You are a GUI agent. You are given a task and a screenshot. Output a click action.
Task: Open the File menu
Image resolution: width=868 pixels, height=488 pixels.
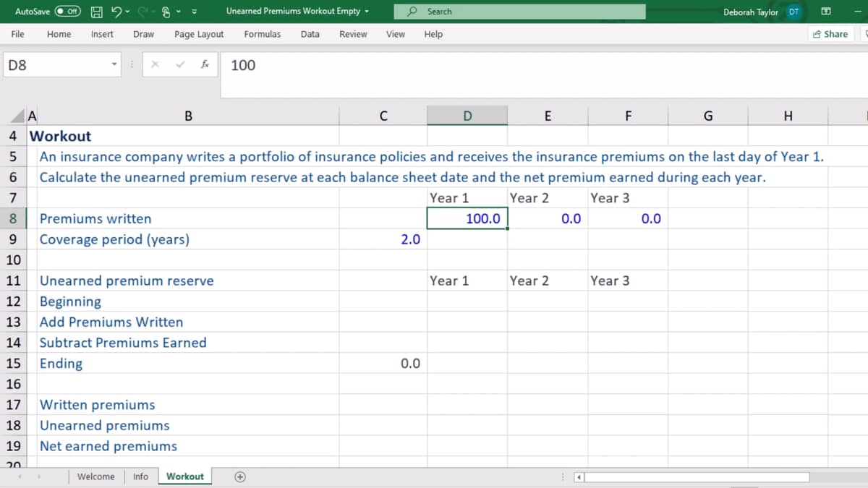click(18, 34)
